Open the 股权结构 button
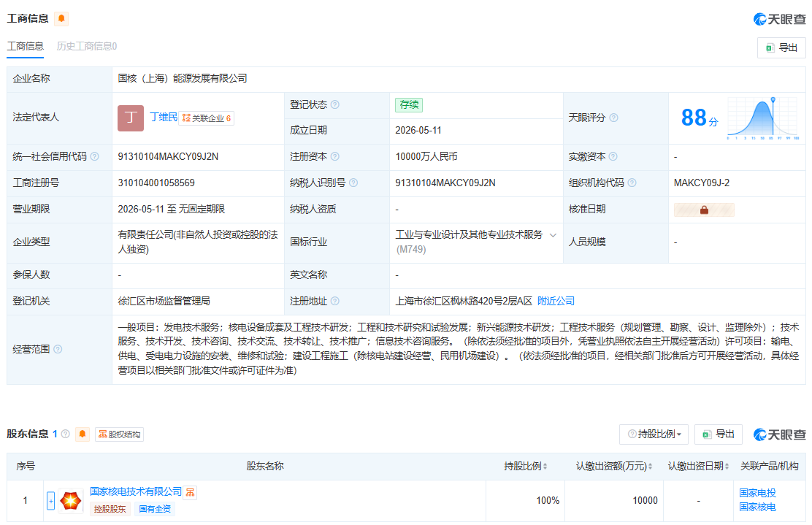 click(x=120, y=434)
